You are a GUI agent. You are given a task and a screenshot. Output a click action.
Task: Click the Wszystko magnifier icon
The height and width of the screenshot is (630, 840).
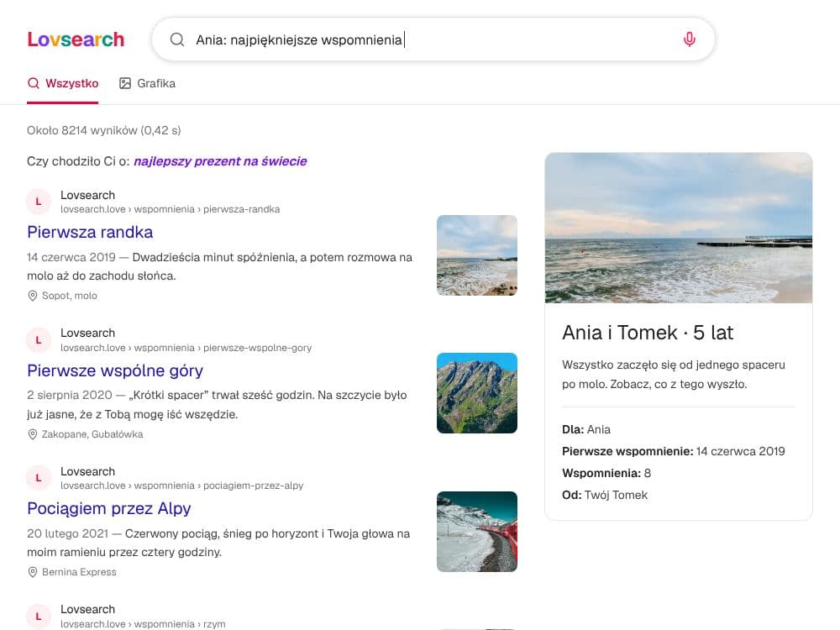point(34,83)
